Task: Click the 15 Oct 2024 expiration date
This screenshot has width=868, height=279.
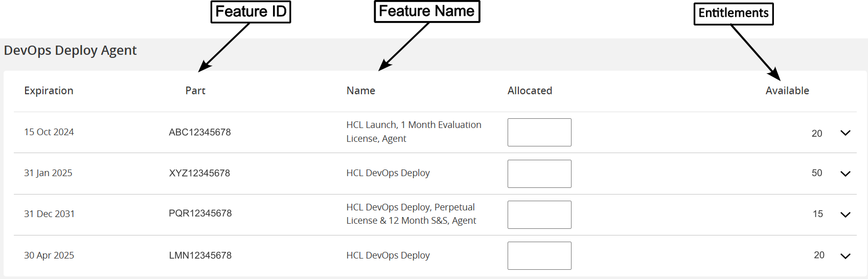Action: pyautogui.click(x=49, y=132)
